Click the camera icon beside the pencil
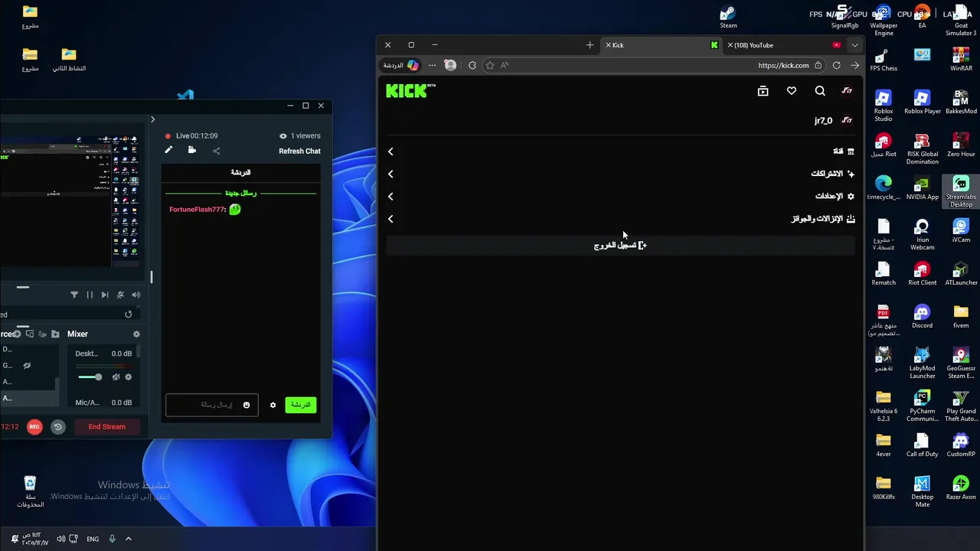The width and height of the screenshot is (980, 551). pyautogui.click(x=192, y=150)
